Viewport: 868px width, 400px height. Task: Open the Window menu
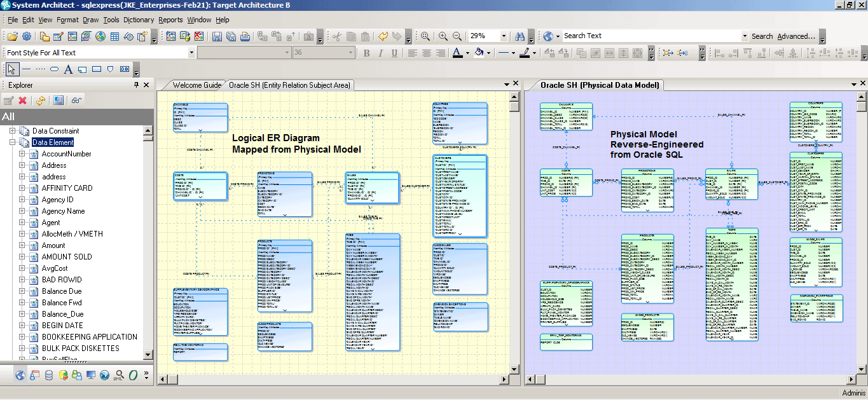[199, 20]
